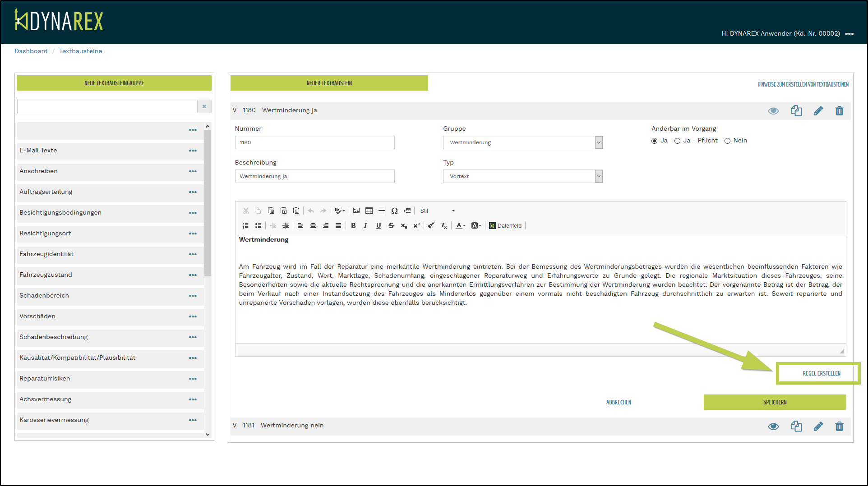Preview text block 1180 with eye icon

773,111
